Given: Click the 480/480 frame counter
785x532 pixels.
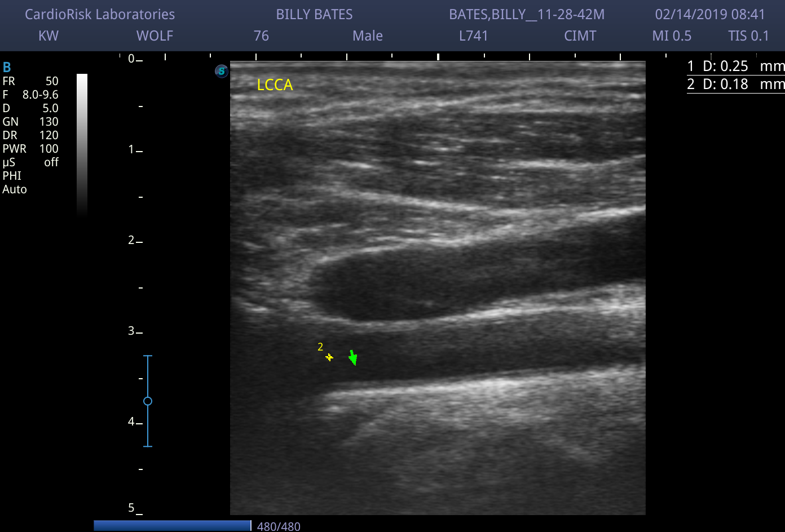Looking at the screenshot, I should click(x=279, y=526).
